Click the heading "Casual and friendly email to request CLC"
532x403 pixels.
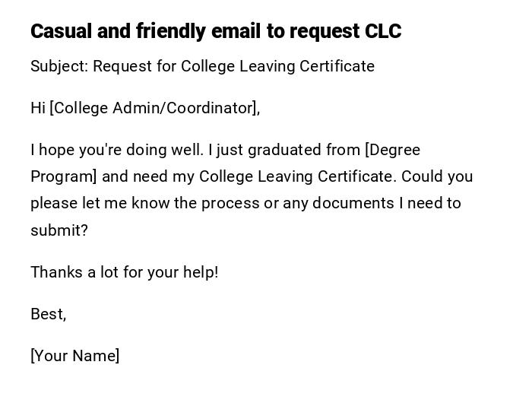coord(215,31)
